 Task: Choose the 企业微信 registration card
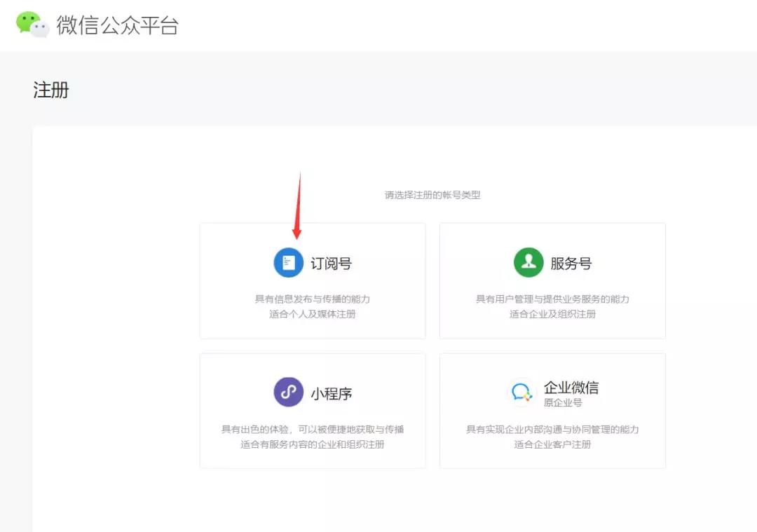552,410
